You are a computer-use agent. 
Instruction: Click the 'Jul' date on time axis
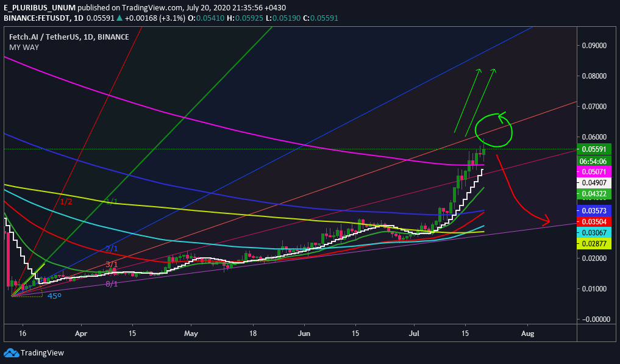click(x=415, y=334)
